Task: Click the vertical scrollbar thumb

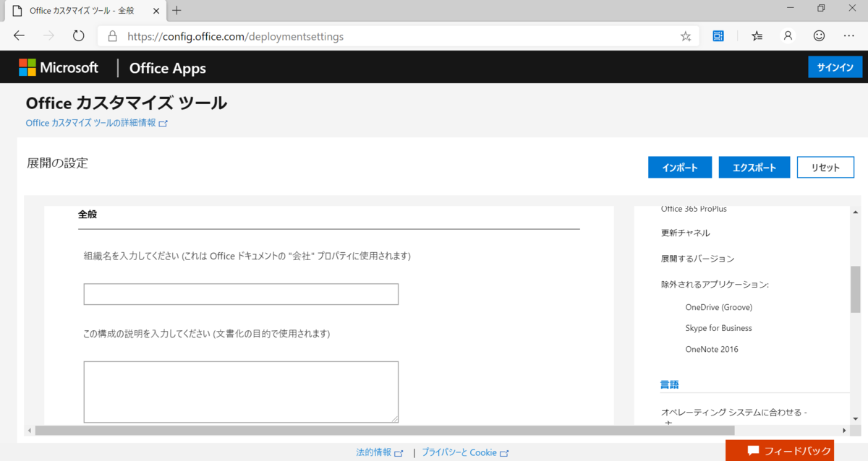Action: pyautogui.click(x=855, y=289)
